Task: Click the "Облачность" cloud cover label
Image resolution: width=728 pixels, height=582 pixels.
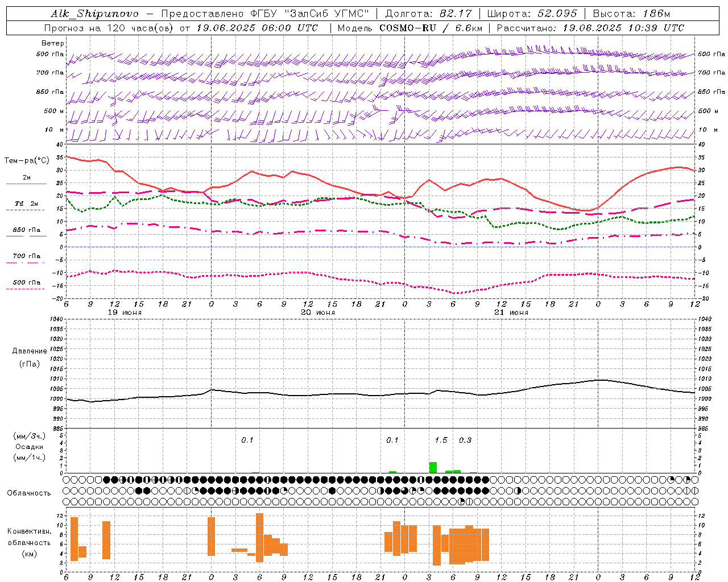Action: [x=29, y=493]
